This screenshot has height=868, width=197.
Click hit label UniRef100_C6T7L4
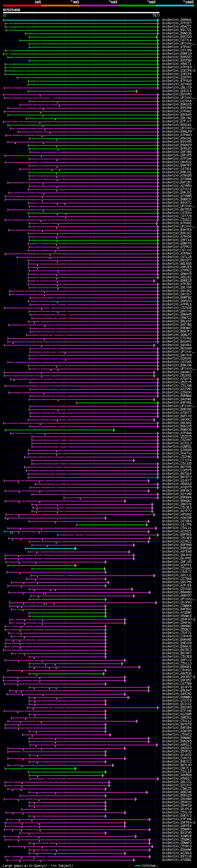[x=176, y=40]
